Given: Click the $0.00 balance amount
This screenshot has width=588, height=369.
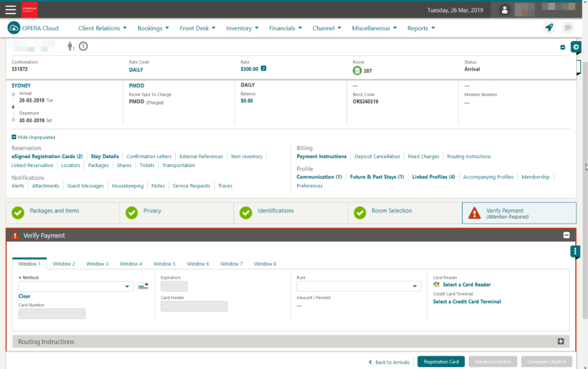Looking at the screenshot, I should 247,101.
